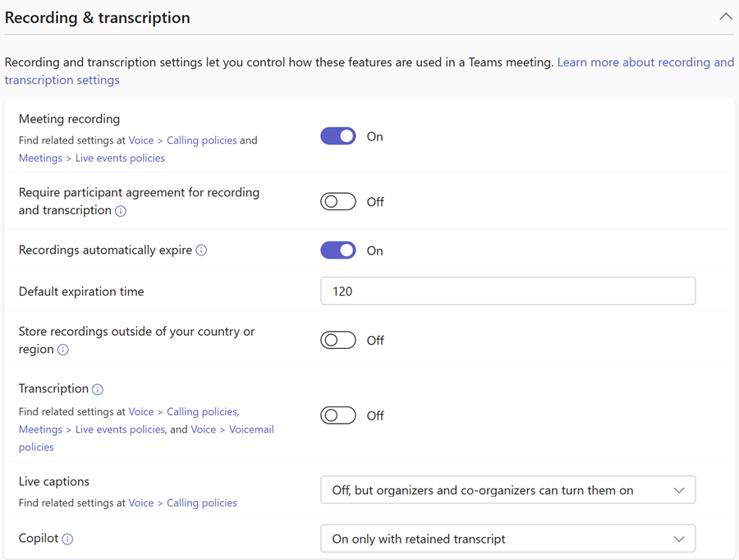This screenshot has height=560, width=739.
Task: Open Calling policies link under Live captions
Action: pyautogui.click(x=201, y=503)
